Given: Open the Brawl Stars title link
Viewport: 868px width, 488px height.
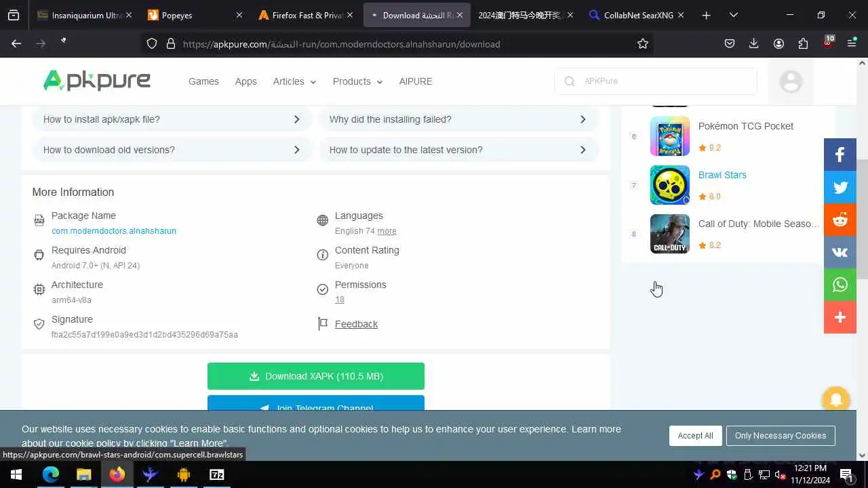Looking at the screenshot, I should (722, 175).
